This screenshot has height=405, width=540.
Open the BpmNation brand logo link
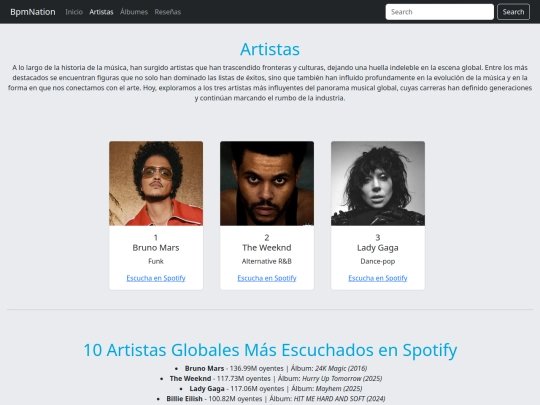pos(33,12)
